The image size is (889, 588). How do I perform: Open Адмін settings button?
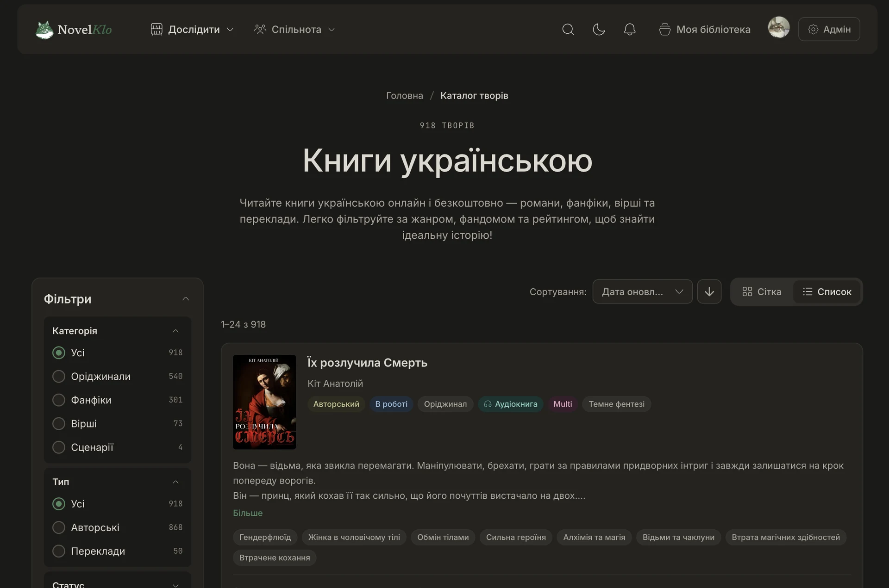point(829,29)
